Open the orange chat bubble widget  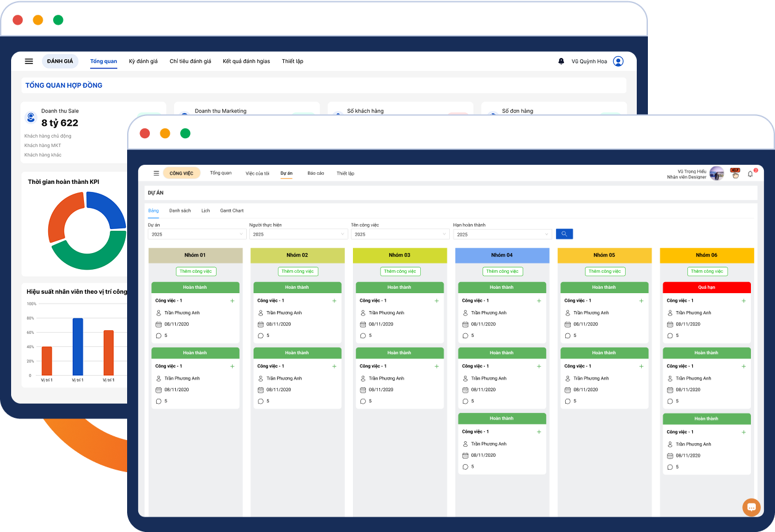pos(751,507)
